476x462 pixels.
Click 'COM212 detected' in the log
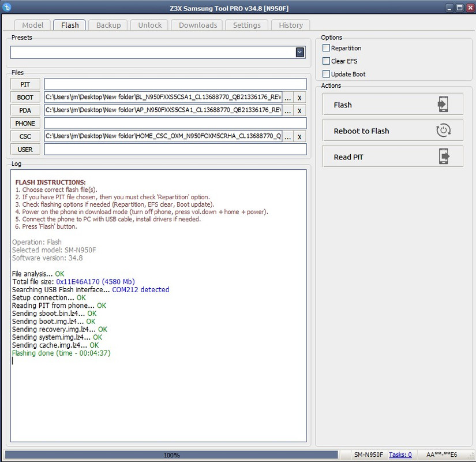(141, 289)
